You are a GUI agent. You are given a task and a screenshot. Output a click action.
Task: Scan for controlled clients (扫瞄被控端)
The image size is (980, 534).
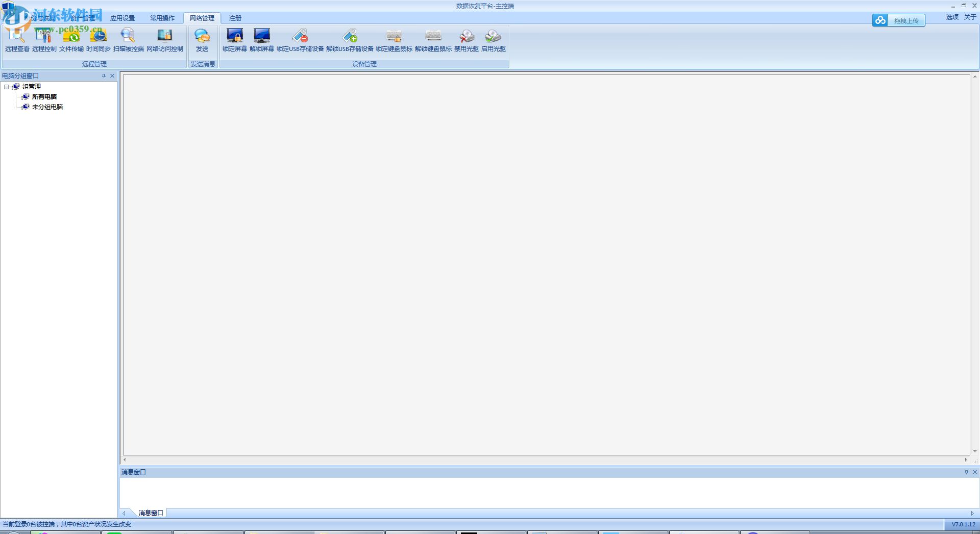pos(129,40)
